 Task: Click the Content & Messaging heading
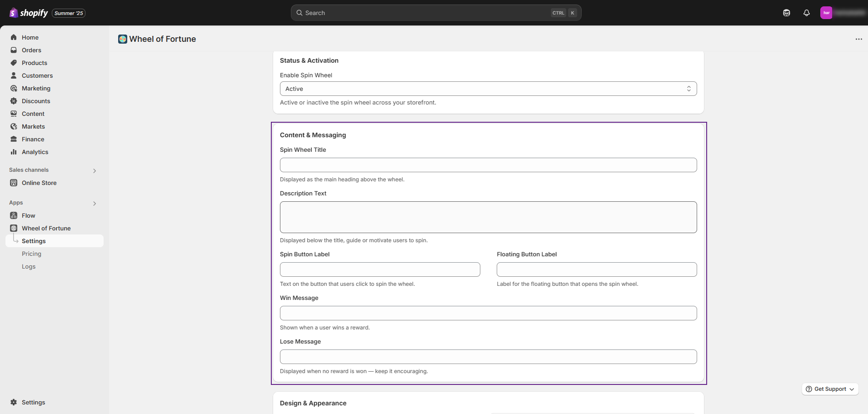[313, 135]
